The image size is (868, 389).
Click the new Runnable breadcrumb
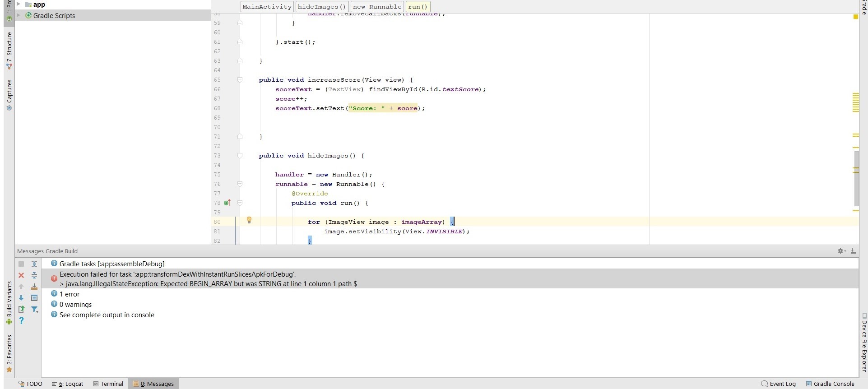click(377, 7)
